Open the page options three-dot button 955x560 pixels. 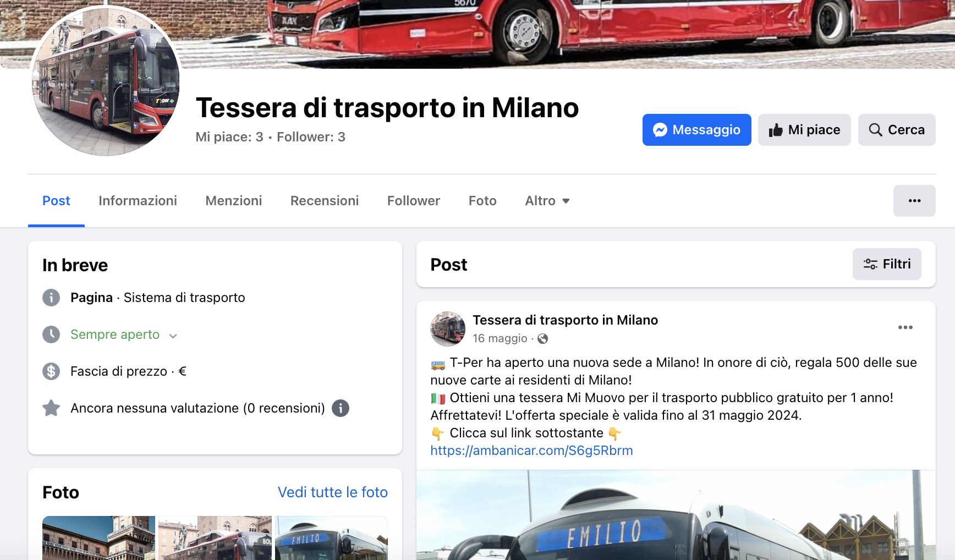[914, 201]
